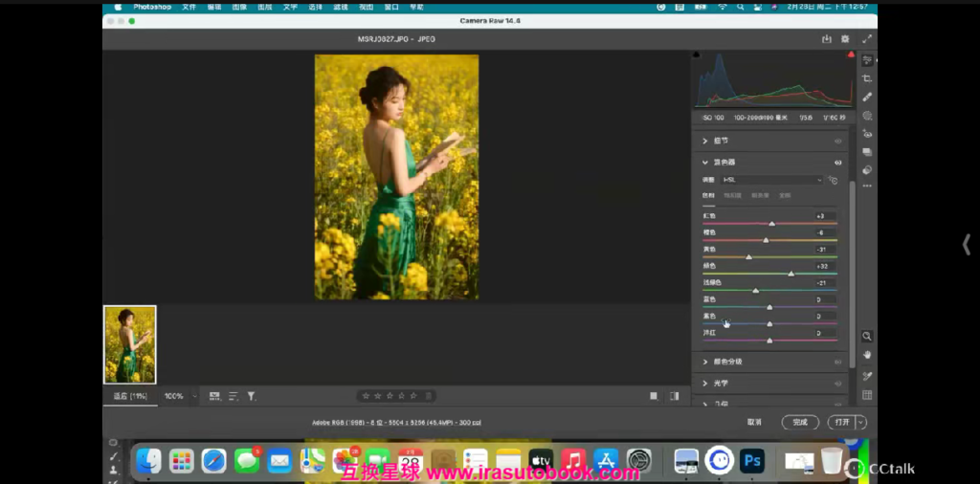Open Camera Raw preferences gear
Viewport: 980px width, 484px height.
point(845,38)
